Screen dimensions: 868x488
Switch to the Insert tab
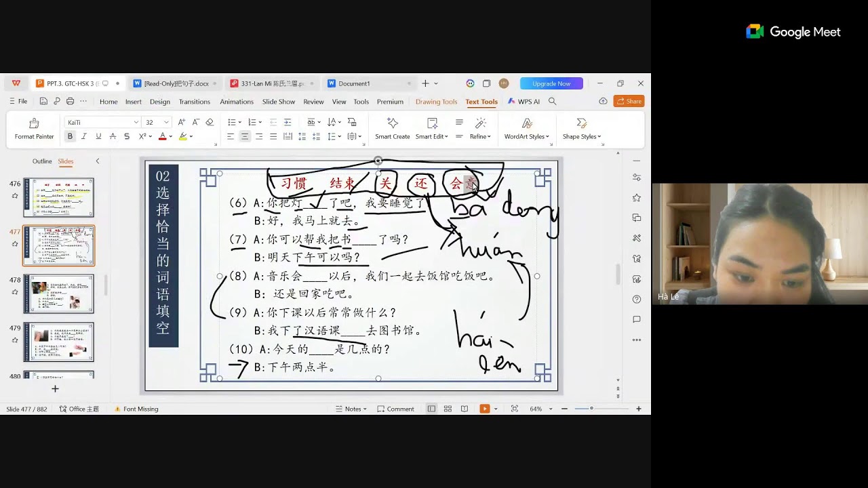(134, 102)
